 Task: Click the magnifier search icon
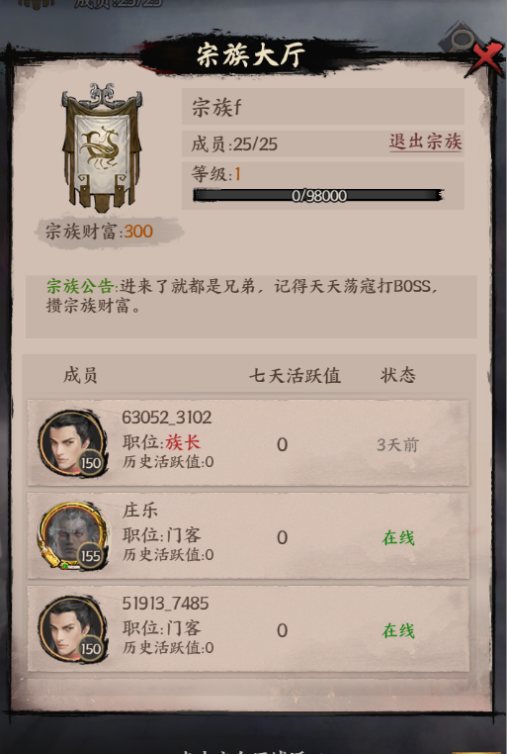pos(460,38)
